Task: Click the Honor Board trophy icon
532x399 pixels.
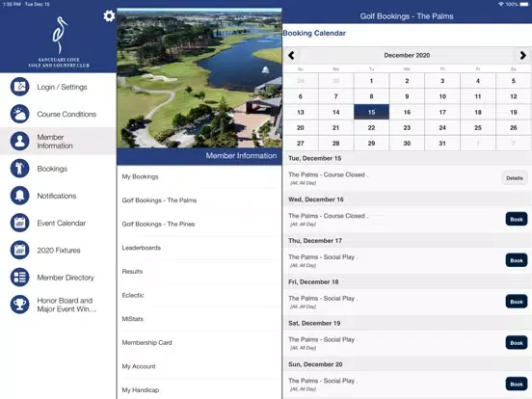Action: coord(19,305)
